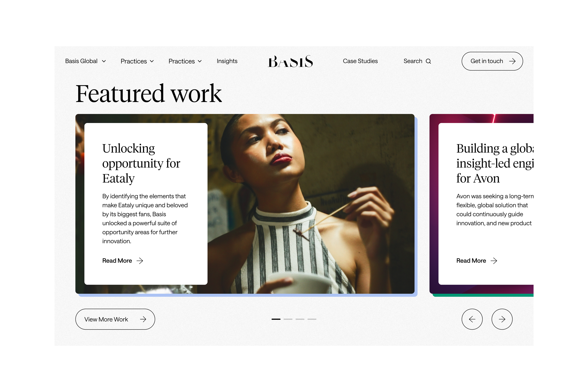The image size is (588, 392).
Task: Click arrow inside Get in touch button
Action: [x=512, y=61]
